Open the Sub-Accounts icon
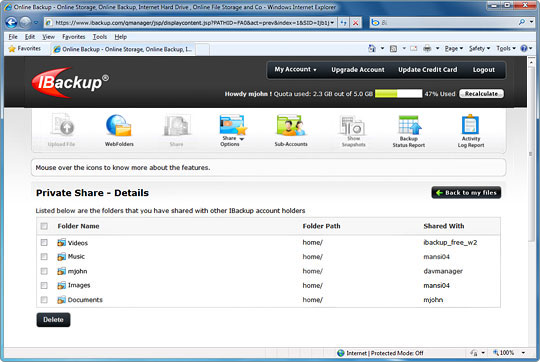Image resolution: width=540 pixels, height=362 pixels. pyautogui.click(x=291, y=125)
